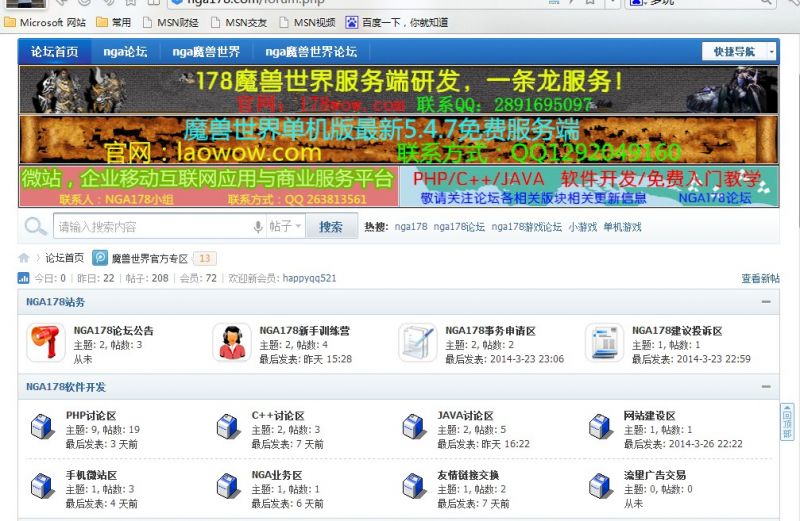Click the PHP/C++/JAVA 软件开发 banner

[589, 186]
